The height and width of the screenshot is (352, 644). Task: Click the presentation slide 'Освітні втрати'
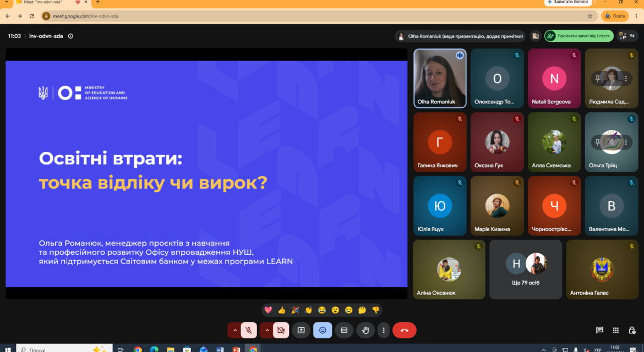coord(206,174)
